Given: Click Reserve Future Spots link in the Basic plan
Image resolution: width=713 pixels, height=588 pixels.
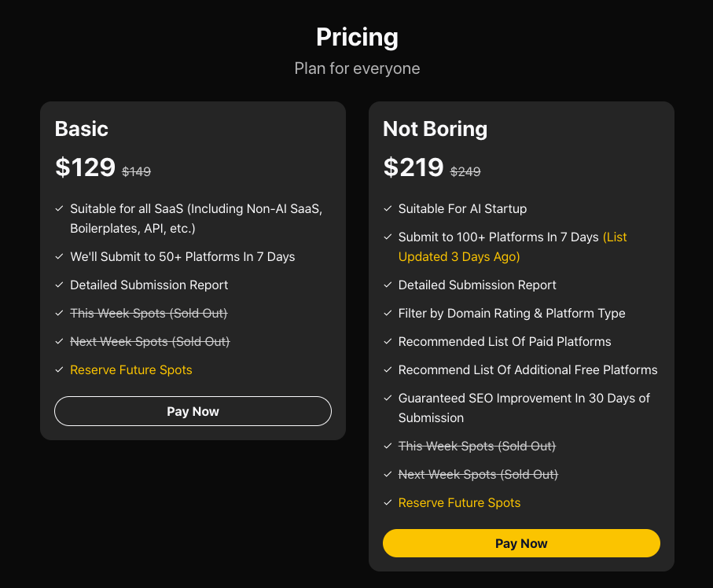Looking at the screenshot, I should coord(130,369).
